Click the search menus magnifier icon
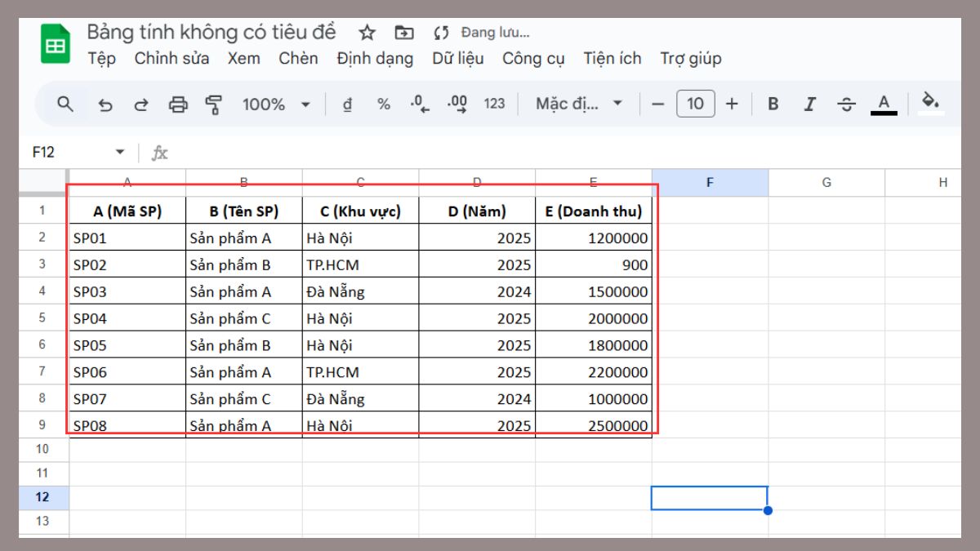Screen dimensions: 980x551 [x=65, y=104]
